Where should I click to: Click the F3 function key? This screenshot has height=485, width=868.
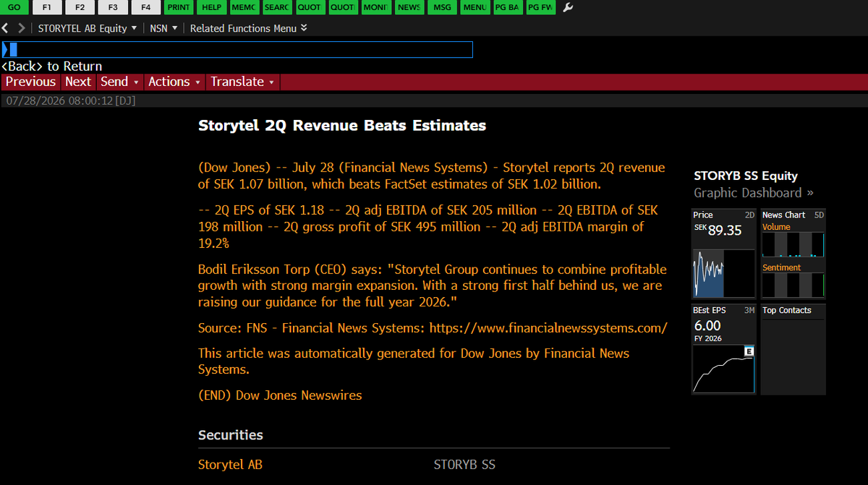[x=113, y=7]
